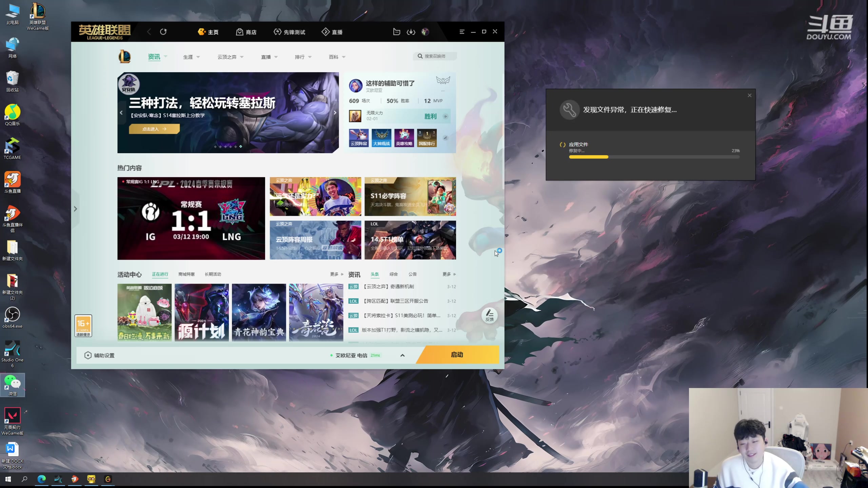
Task: Open the 国服排行 shortcut icon
Action: point(427,138)
